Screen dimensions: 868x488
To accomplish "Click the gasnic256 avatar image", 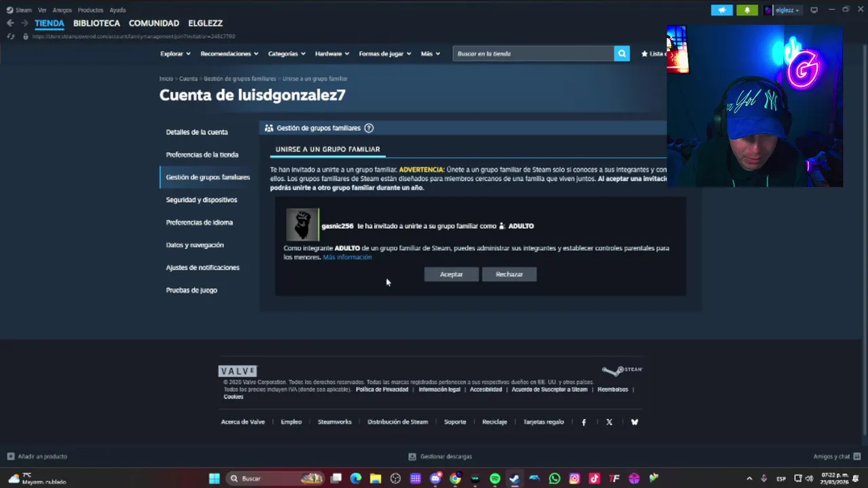I will [302, 225].
